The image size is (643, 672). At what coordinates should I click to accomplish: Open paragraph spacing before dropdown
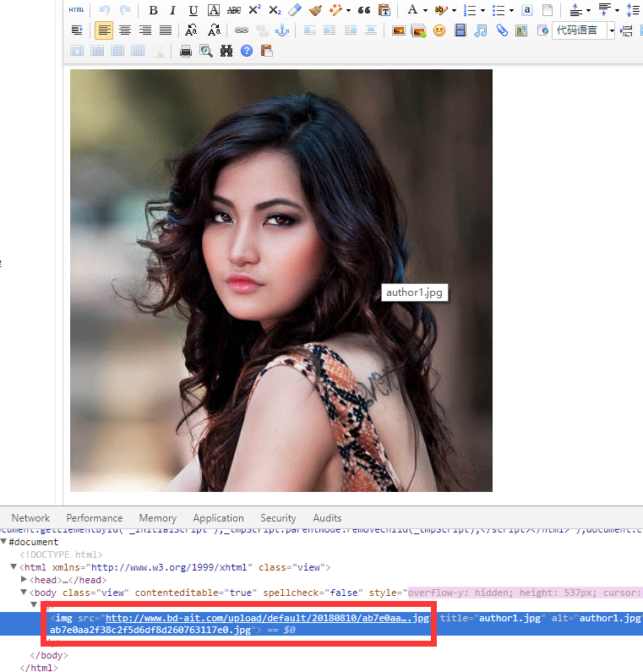(588, 10)
